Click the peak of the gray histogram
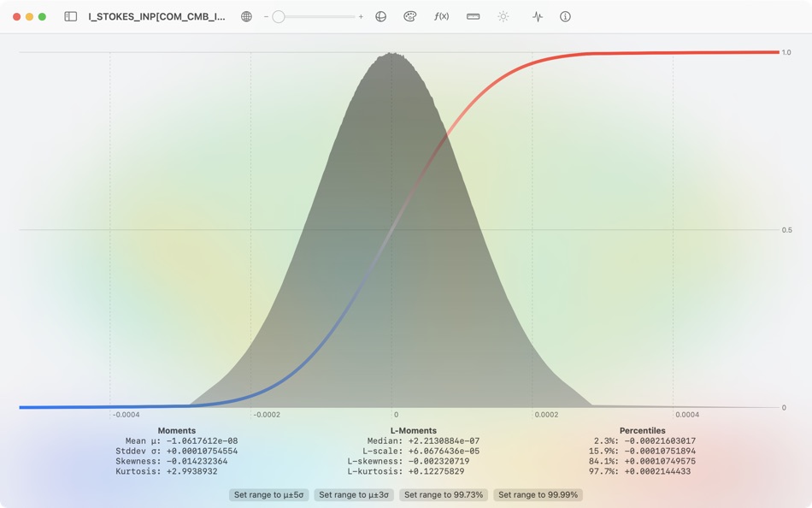 coord(392,54)
